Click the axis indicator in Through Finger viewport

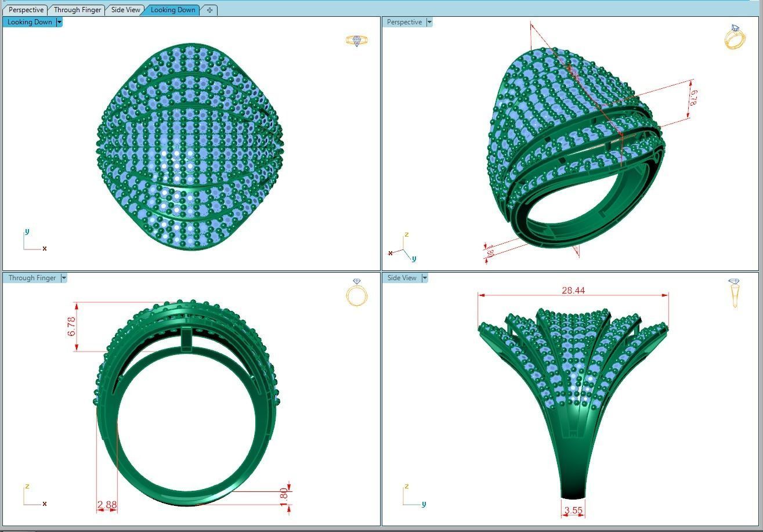tap(34, 495)
